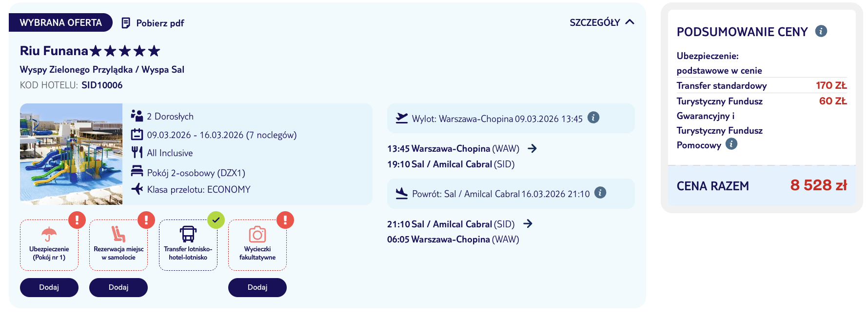Click the Wybrana oferta tab label
This screenshot has height=321, width=868.
tap(61, 22)
